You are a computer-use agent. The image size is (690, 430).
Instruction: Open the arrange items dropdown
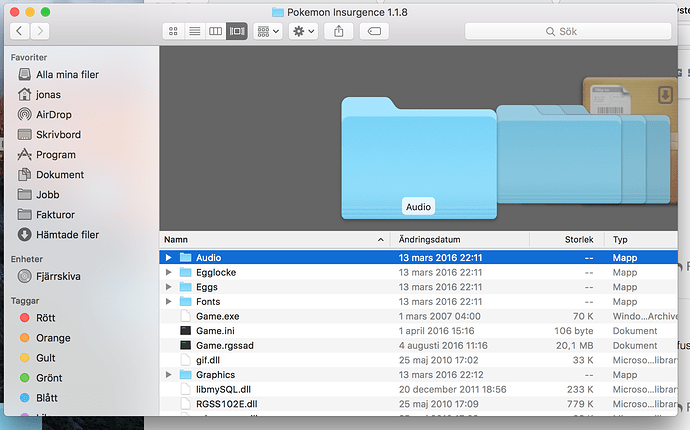pyautogui.click(x=268, y=31)
